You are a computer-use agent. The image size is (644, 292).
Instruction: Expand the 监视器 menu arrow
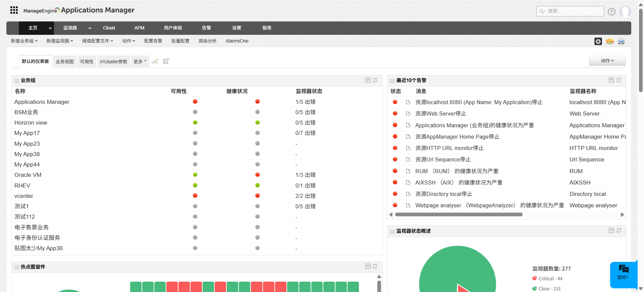[90, 28]
